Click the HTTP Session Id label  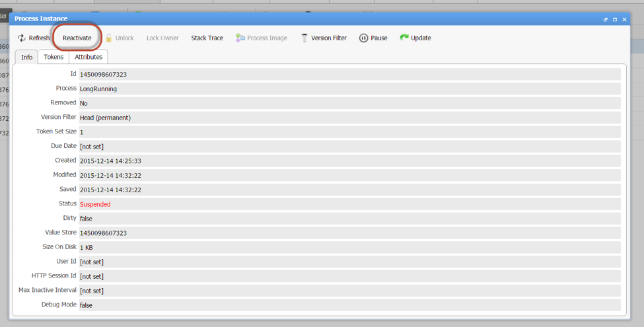54,275
